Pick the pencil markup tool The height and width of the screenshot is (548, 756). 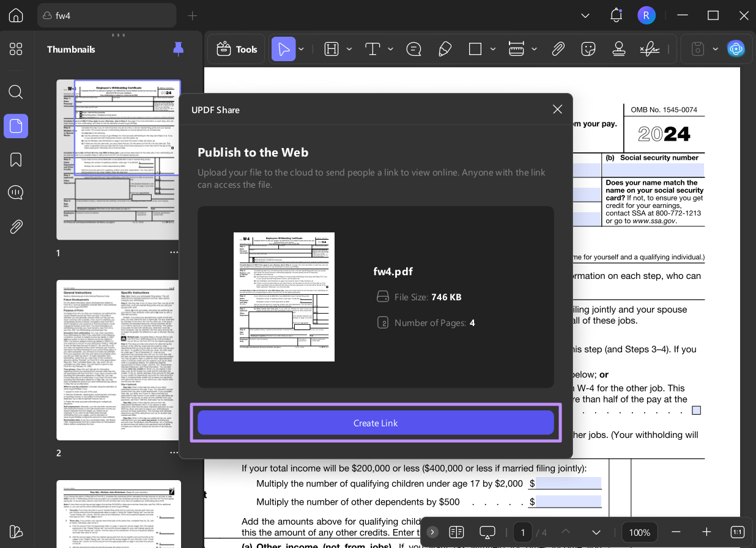[x=445, y=48]
